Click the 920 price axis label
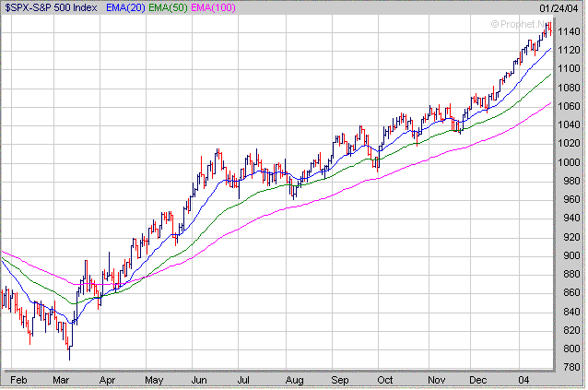Viewport: 588px width, 390px height. pos(571,237)
